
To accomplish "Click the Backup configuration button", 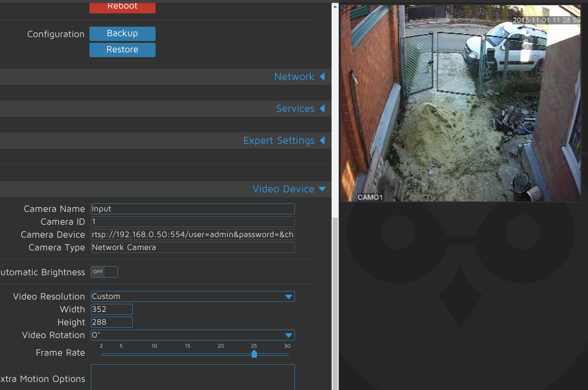I will click(x=122, y=33).
